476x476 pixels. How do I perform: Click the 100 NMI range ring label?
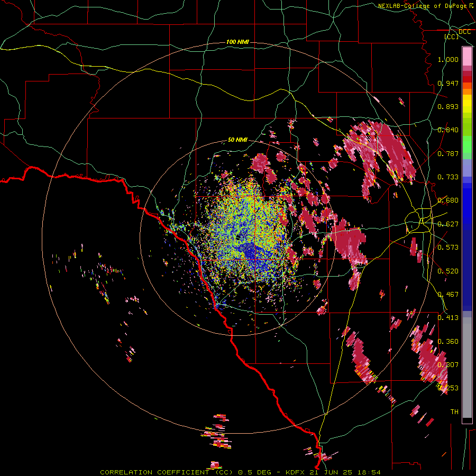tap(237, 42)
